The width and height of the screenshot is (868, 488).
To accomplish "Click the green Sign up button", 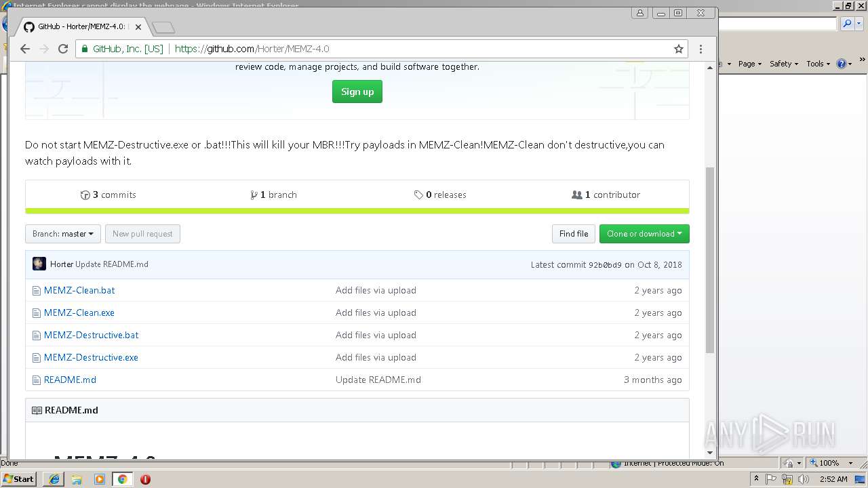I will coord(357,91).
